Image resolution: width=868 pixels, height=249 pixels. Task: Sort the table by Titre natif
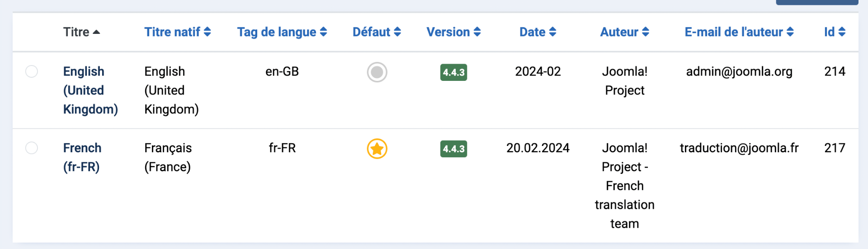pos(172,32)
